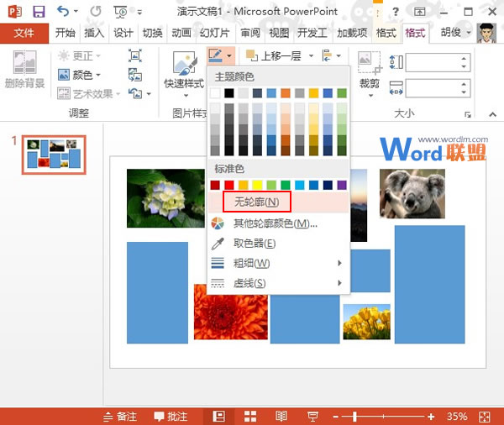Click the 35% zoom level
Image resolution: width=504 pixels, height=425 pixels.
(x=457, y=417)
